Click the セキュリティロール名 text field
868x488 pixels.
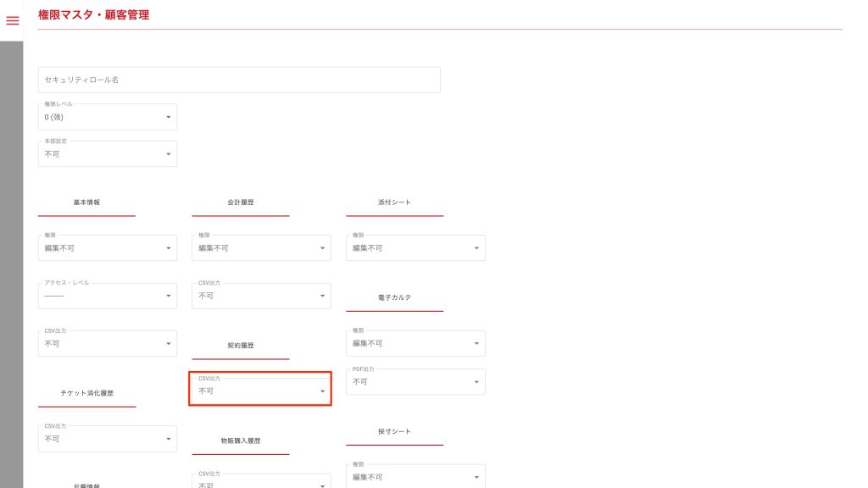239,80
